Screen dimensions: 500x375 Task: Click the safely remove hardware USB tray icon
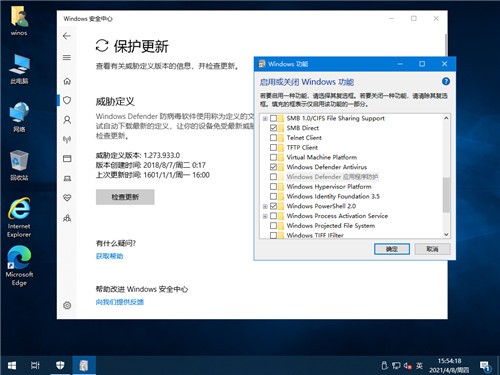pos(384,366)
